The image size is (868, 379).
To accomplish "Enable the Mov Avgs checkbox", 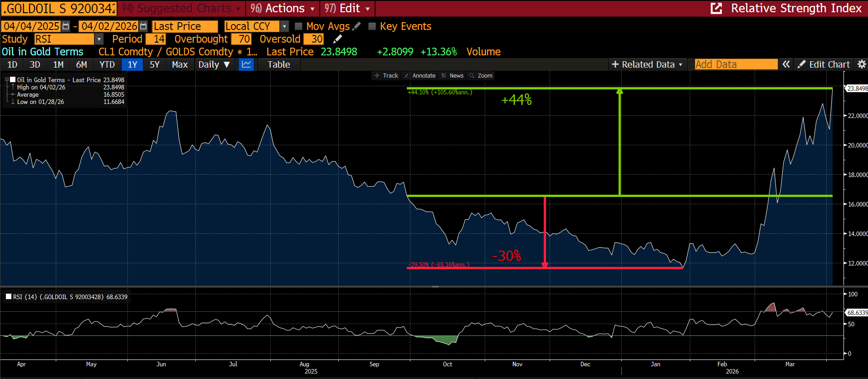I will tap(298, 26).
